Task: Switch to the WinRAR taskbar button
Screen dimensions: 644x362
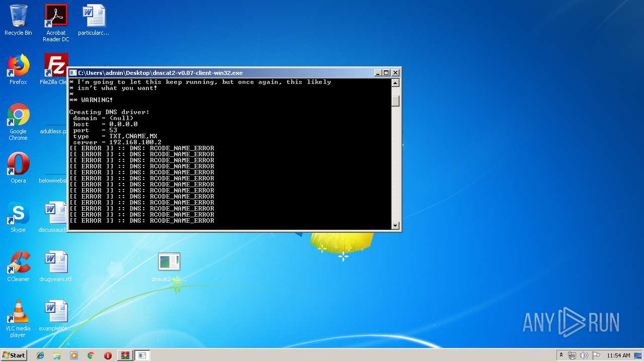Action: pos(125,355)
